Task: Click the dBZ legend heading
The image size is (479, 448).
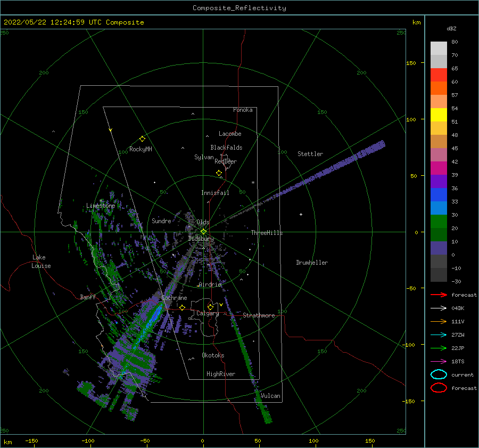Action: 451,28
